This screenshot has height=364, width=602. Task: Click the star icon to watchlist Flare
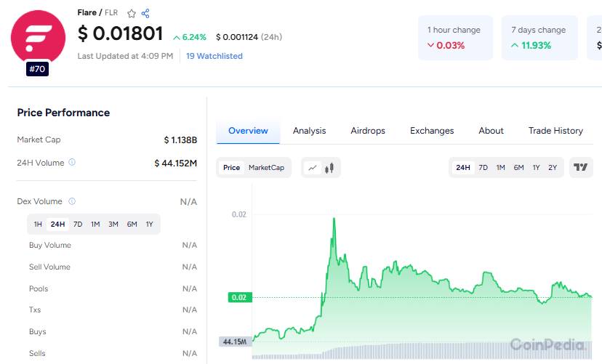click(x=132, y=14)
